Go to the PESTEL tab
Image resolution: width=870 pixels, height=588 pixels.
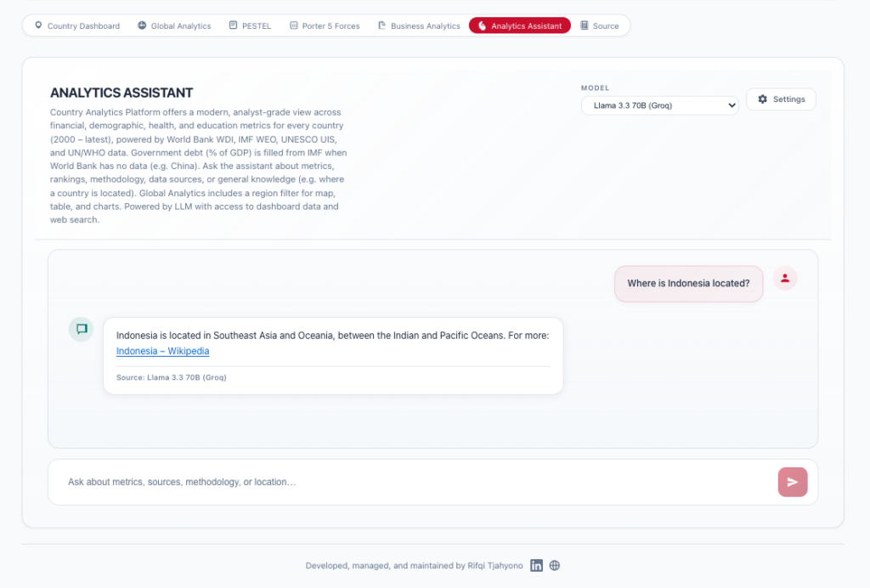(x=250, y=26)
